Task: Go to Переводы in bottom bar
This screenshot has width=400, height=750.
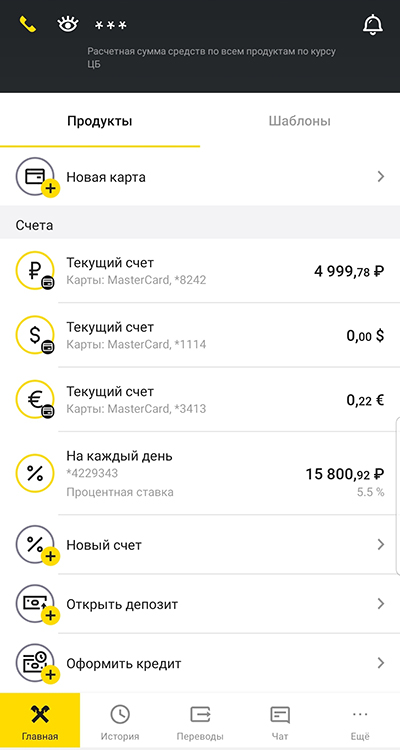Action: coord(200,721)
